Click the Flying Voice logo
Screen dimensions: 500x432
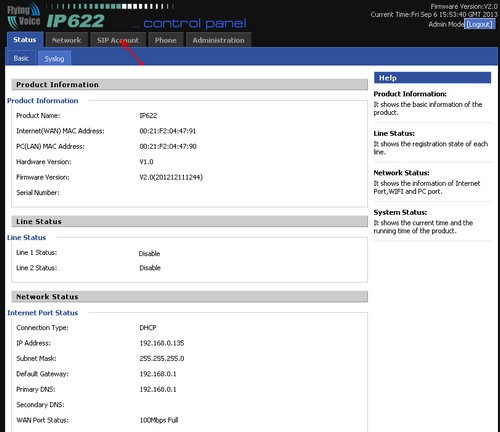click(x=24, y=16)
